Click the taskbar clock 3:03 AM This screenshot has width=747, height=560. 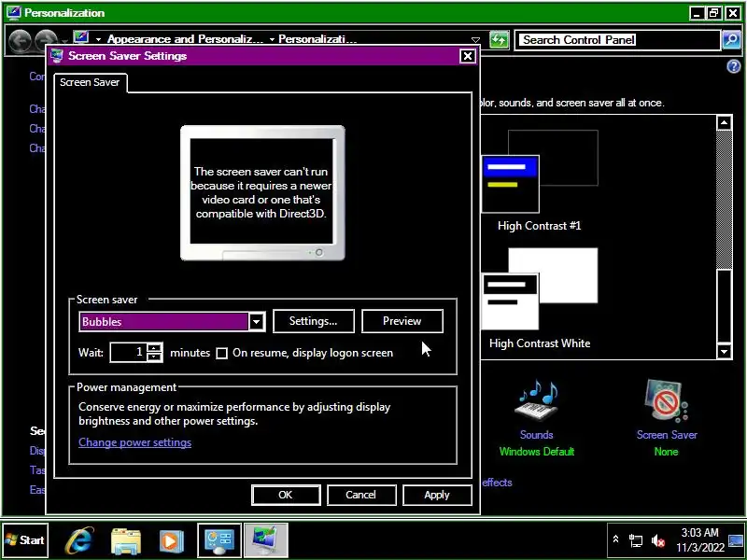[699, 533]
